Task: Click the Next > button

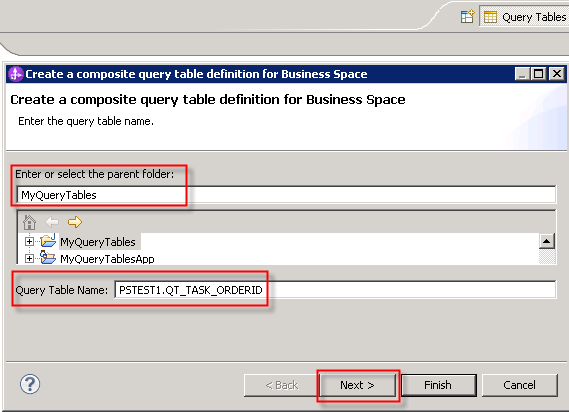Action: pyautogui.click(x=357, y=385)
